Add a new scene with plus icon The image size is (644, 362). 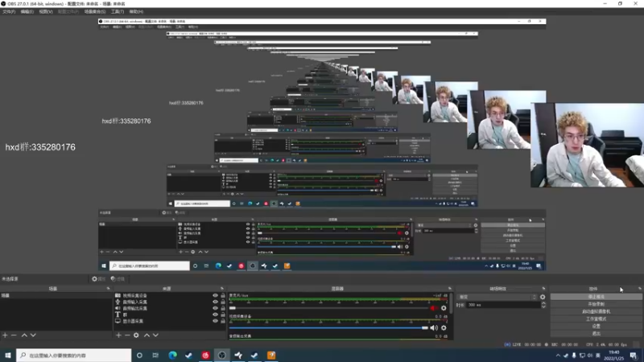(x=5, y=335)
